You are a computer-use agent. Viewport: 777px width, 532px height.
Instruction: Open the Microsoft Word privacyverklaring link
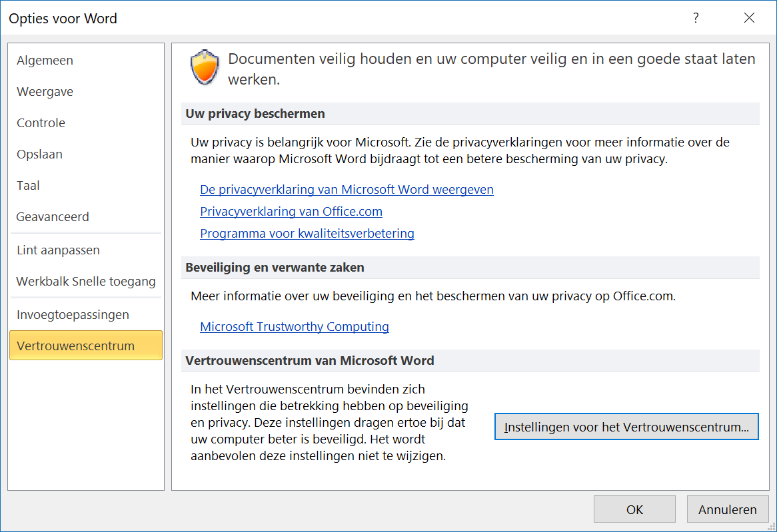[347, 190]
